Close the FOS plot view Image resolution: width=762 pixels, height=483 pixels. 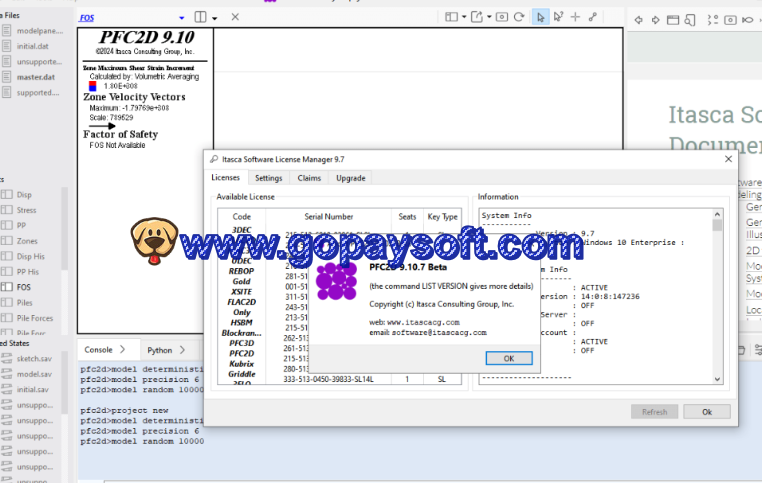[235, 17]
